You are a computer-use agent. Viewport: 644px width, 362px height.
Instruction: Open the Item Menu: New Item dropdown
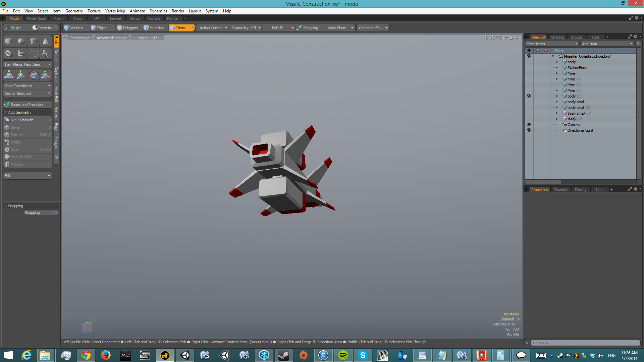(27, 64)
